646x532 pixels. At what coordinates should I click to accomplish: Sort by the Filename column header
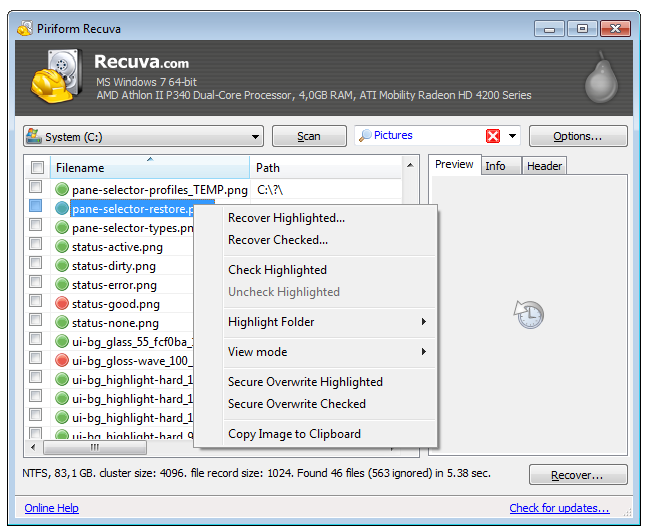tap(150, 167)
